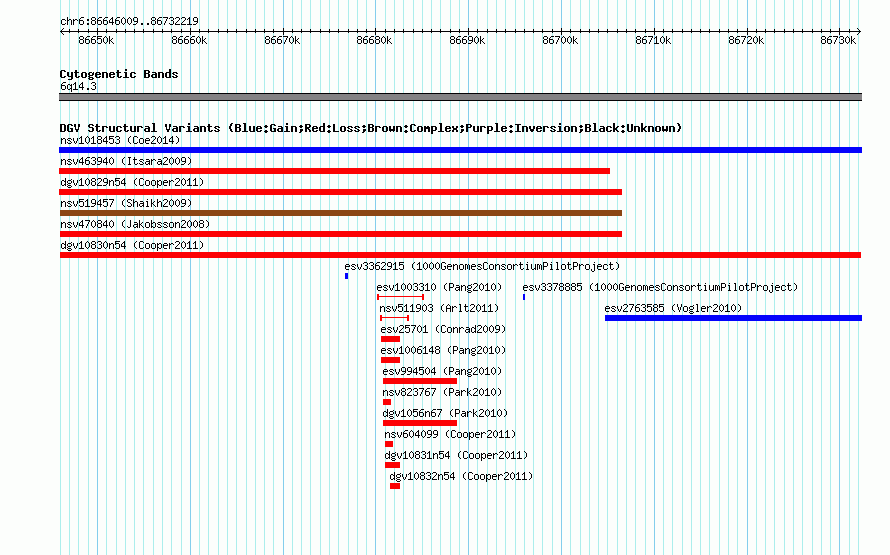This screenshot has height=555, width=890.
Task: Open the esv3378885 variant label
Action: [660, 287]
